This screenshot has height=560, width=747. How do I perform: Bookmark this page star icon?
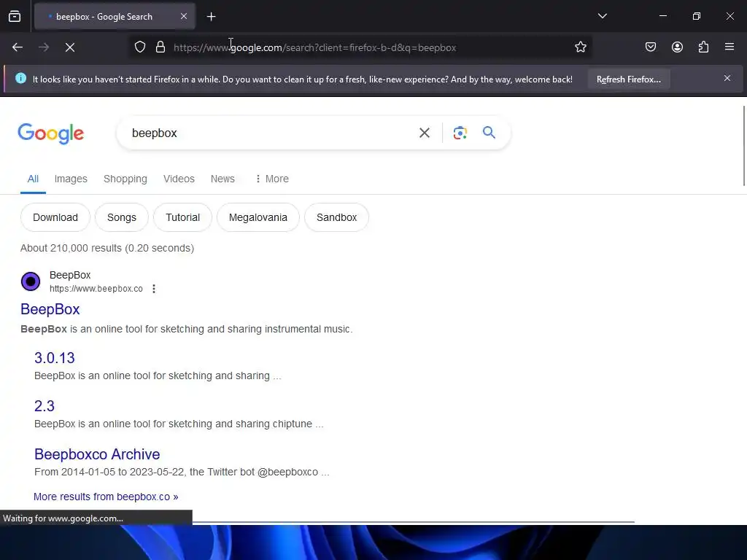(580, 47)
